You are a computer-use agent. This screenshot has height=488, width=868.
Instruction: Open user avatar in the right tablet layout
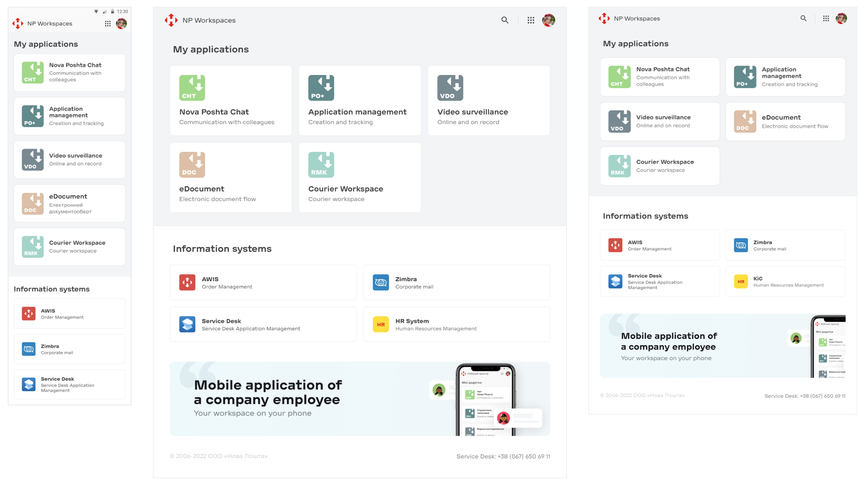[x=842, y=19]
